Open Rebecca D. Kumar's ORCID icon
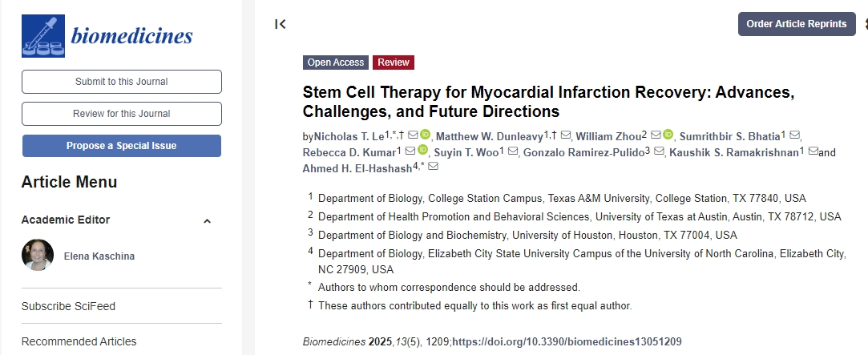This screenshot has height=355, width=868. pos(424,151)
